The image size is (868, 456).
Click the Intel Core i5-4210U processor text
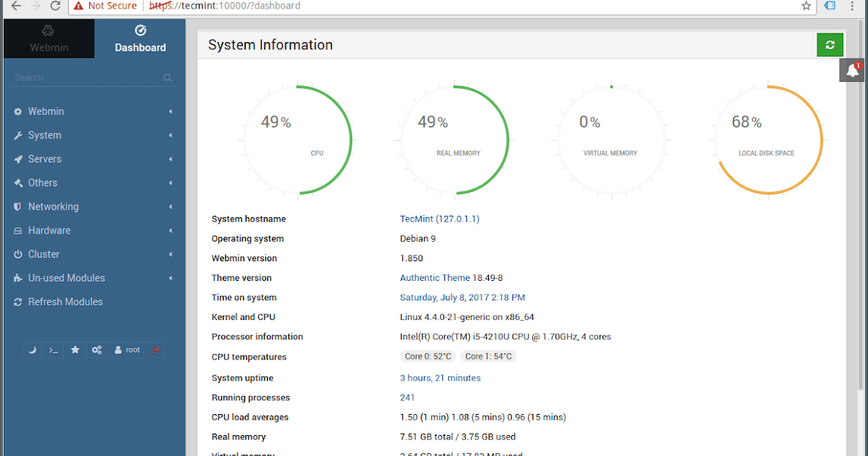(x=506, y=337)
